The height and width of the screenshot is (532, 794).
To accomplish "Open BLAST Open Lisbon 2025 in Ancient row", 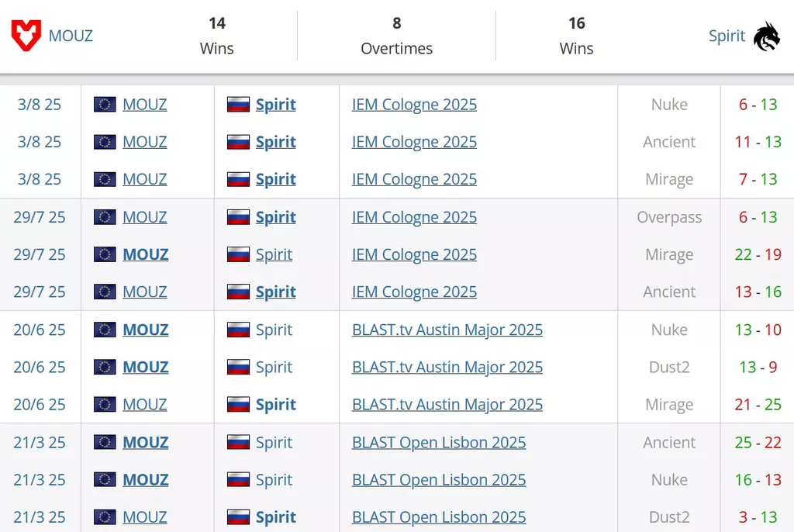I will point(439,442).
